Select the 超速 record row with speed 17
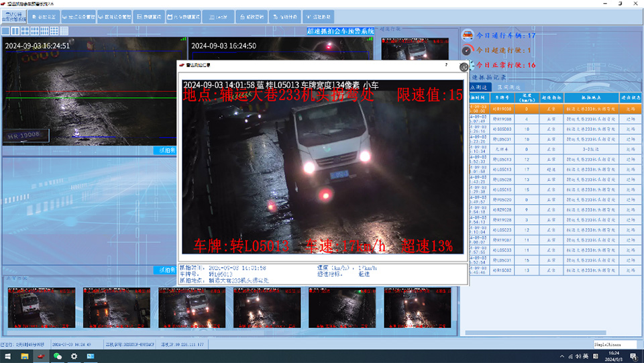Screen dimensions: 644x363 551,170
